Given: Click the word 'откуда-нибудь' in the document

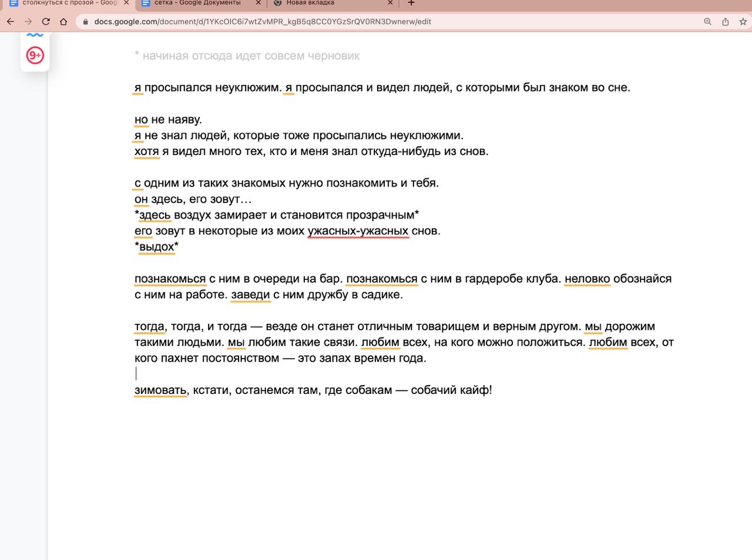Looking at the screenshot, I should tap(401, 151).
